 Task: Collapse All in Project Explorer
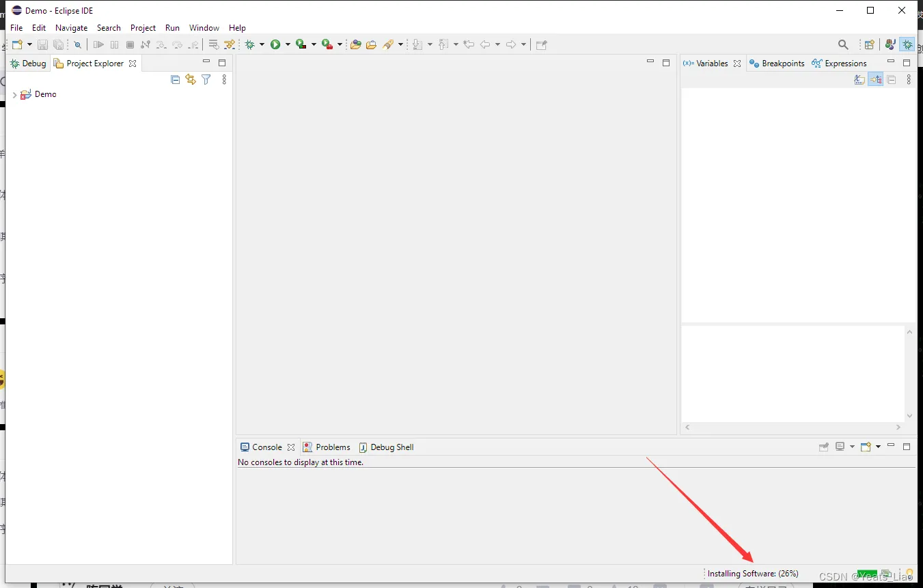(175, 79)
